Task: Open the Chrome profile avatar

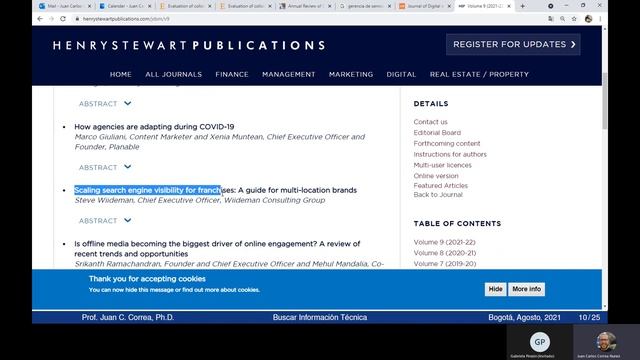Action: tap(588, 19)
